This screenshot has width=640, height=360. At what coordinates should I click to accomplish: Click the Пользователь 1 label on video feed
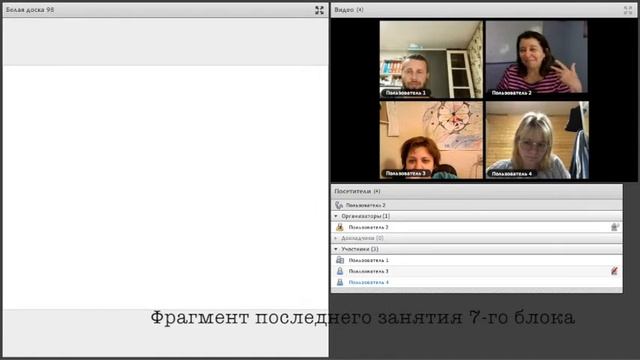[x=405, y=93]
